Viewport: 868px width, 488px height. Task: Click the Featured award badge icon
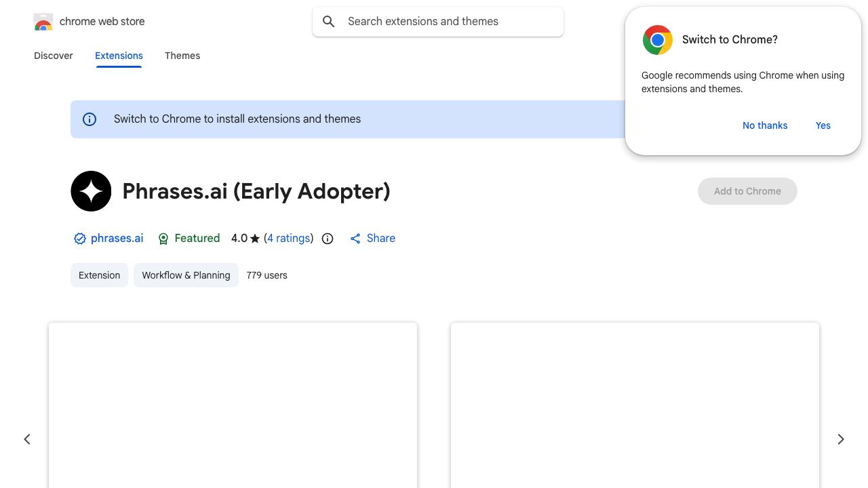[x=163, y=239]
